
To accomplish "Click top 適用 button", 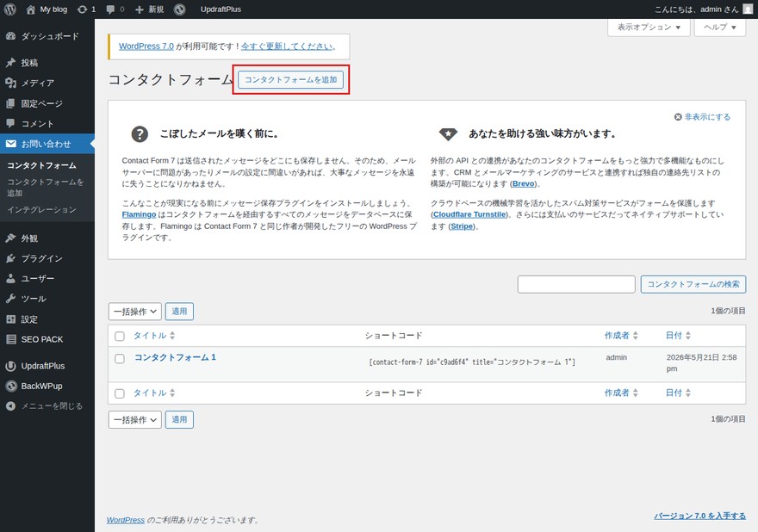I will pyautogui.click(x=179, y=312).
